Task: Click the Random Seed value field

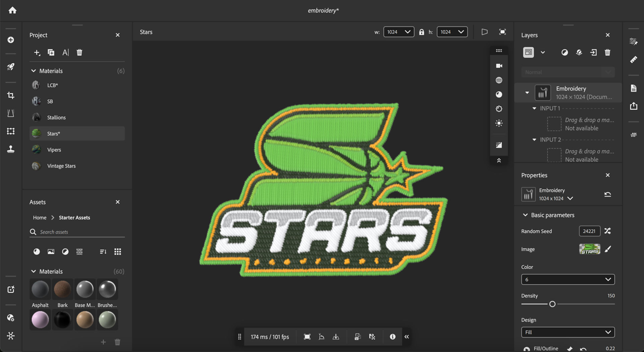Action: [589, 231]
